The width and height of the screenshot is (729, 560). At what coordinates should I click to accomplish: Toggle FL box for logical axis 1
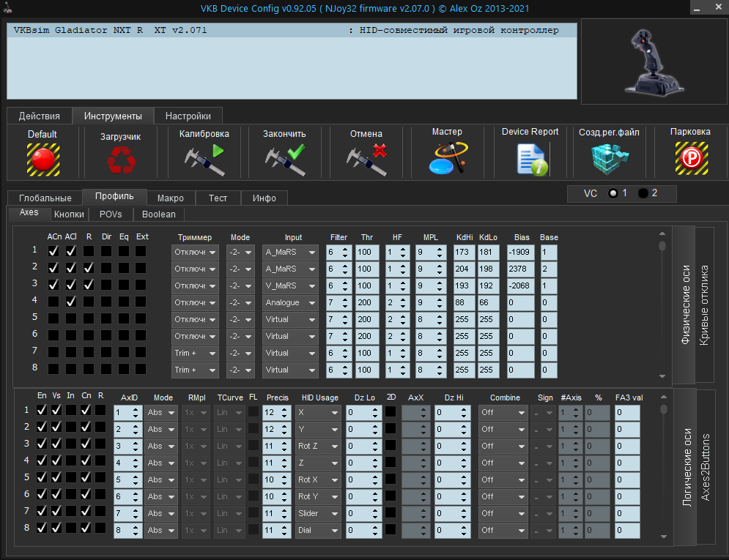click(x=254, y=411)
